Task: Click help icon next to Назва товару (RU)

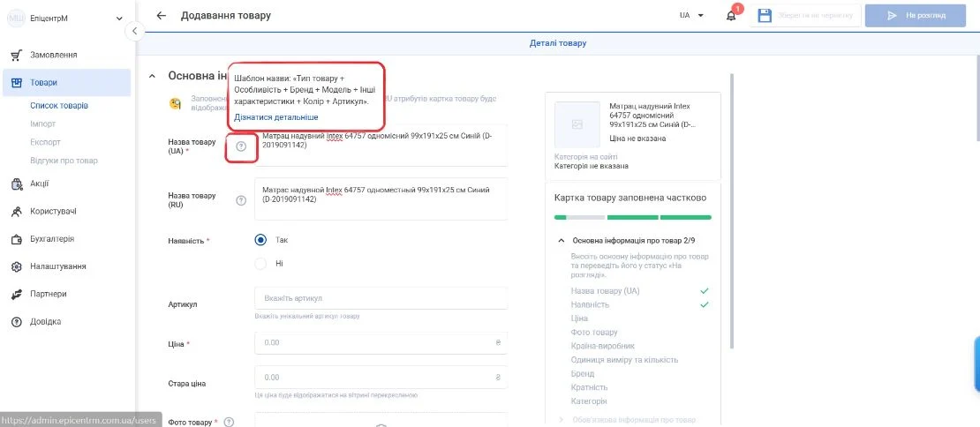Action: (241, 199)
